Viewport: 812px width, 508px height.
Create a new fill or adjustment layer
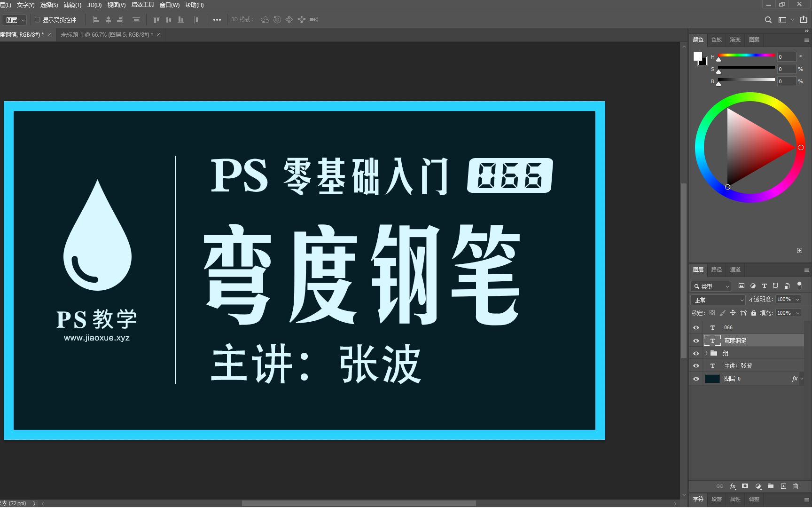click(757, 486)
